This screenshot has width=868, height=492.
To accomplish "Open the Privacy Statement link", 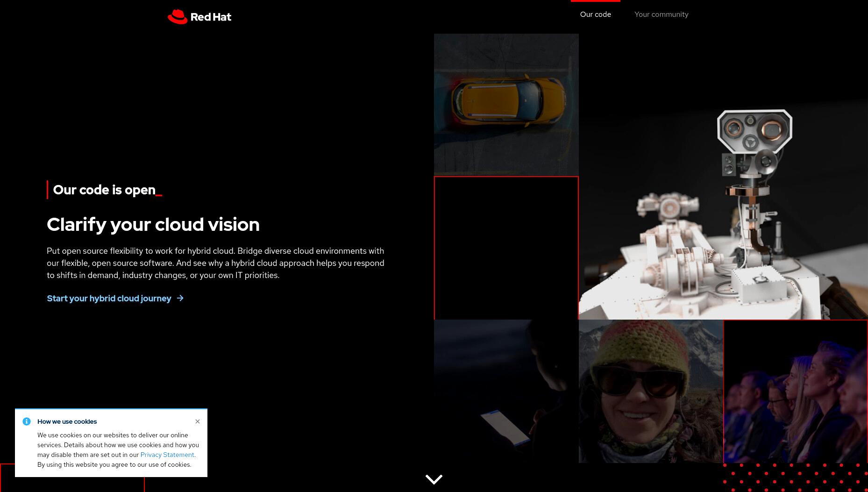I will pos(167,455).
